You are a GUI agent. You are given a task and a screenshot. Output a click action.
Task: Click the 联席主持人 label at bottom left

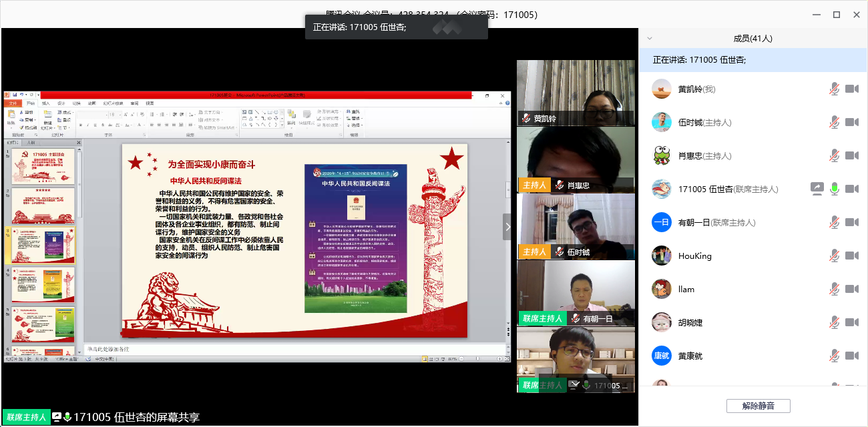point(26,418)
